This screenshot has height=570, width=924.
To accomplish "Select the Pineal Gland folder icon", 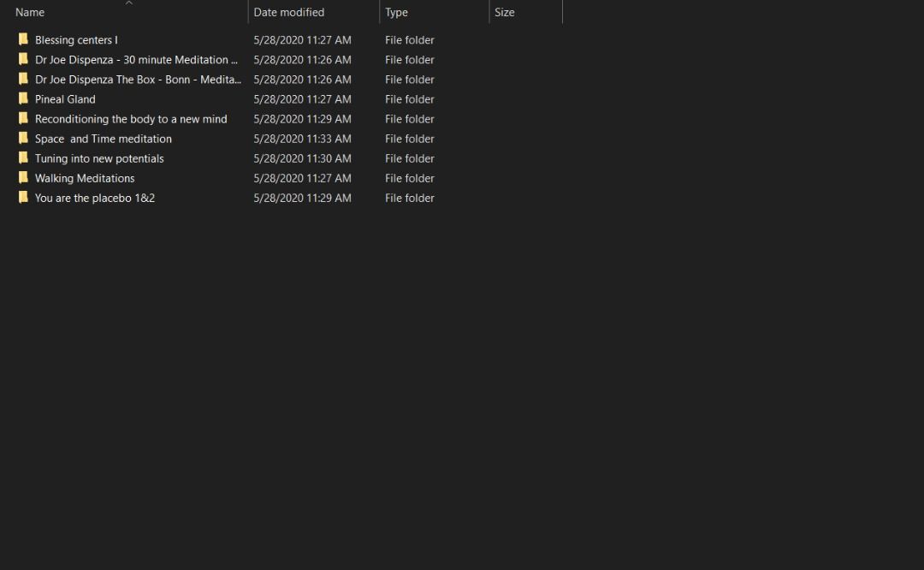I will pos(23,98).
